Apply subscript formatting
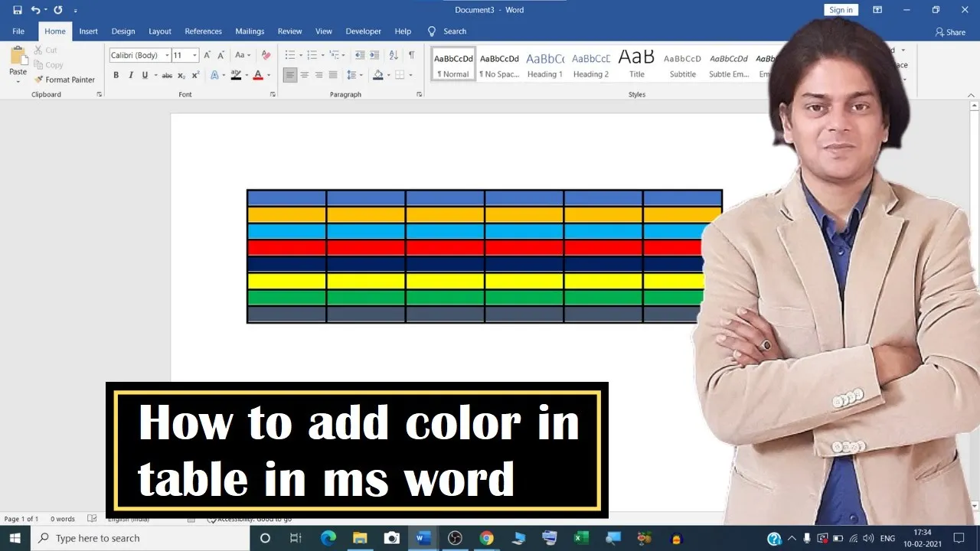 181,75
